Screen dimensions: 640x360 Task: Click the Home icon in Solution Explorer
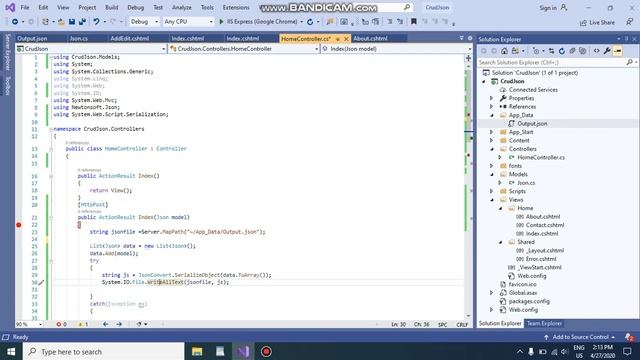(504, 51)
